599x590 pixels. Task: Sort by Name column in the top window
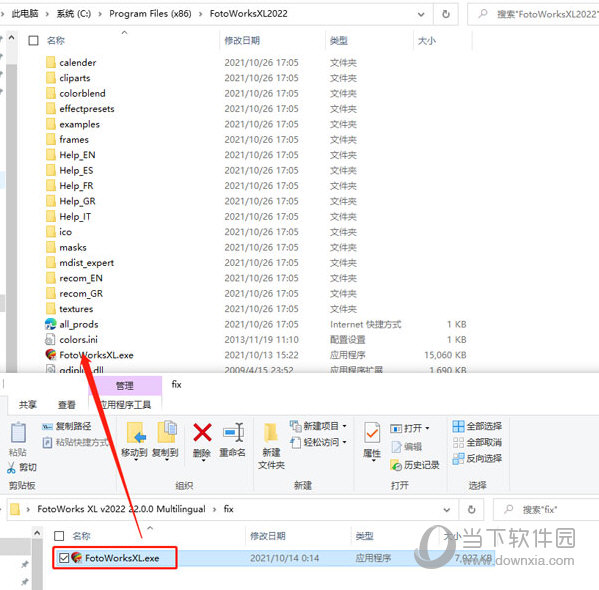pos(56,41)
